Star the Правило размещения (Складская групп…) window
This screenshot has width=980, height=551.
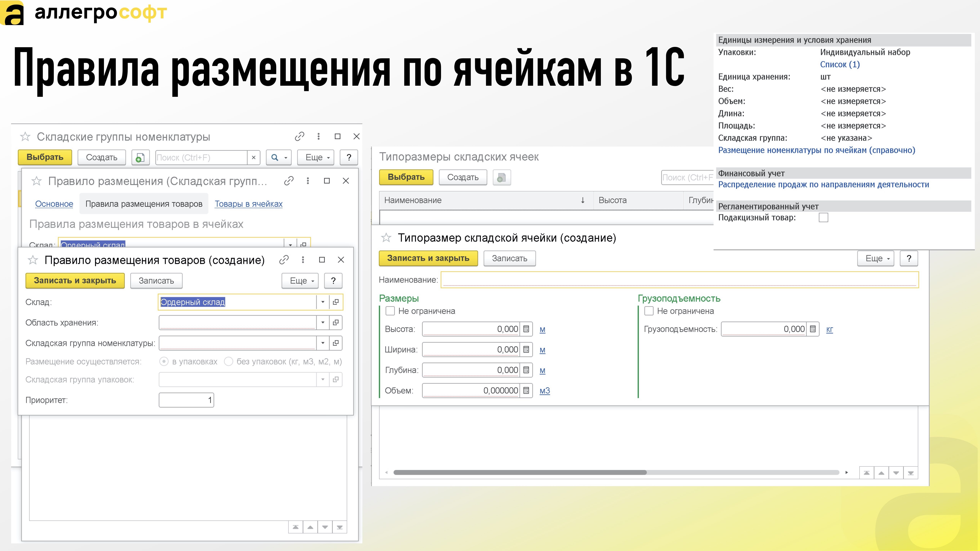pyautogui.click(x=37, y=181)
